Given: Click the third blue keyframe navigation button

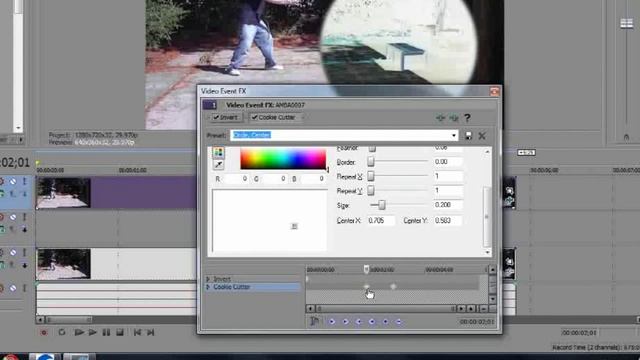Looking at the screenshot, I should pos(358,322).
